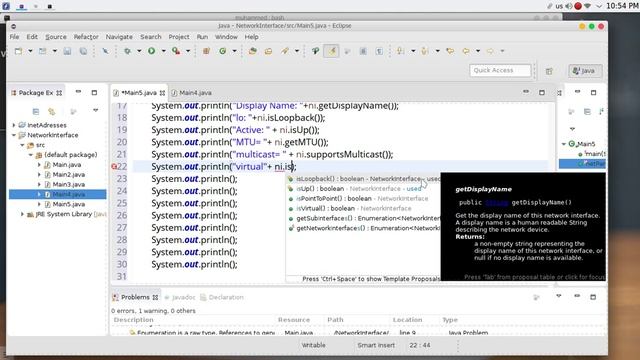This screenshot has height=360, width=640.
Task: Open Package Explorer view menu triangle
Action: 96,110
